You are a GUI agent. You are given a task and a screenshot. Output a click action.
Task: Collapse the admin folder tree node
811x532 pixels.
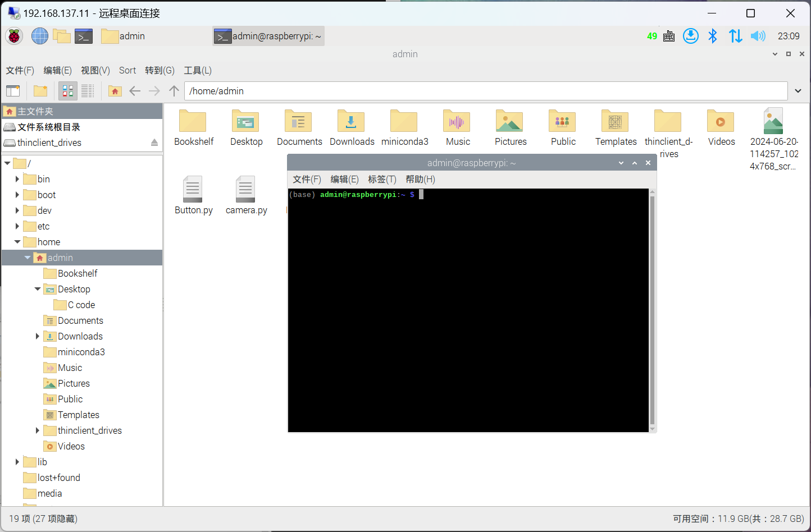point(28,258)
